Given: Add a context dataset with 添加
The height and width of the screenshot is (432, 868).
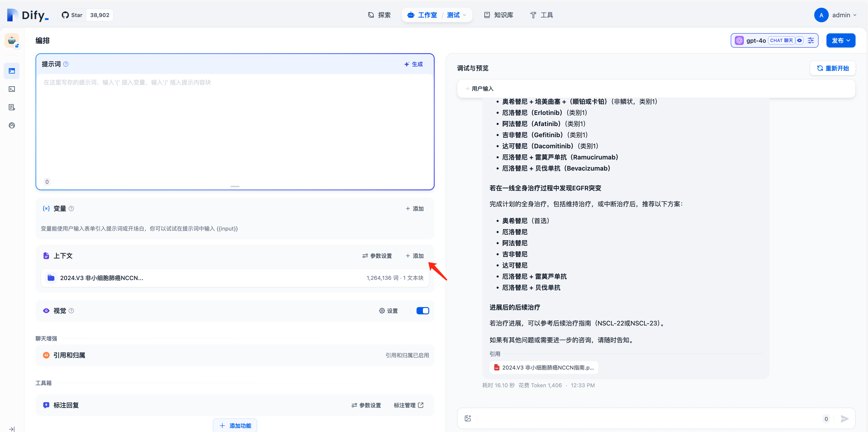Looking at the screenshot, I should tap(414, 256).
